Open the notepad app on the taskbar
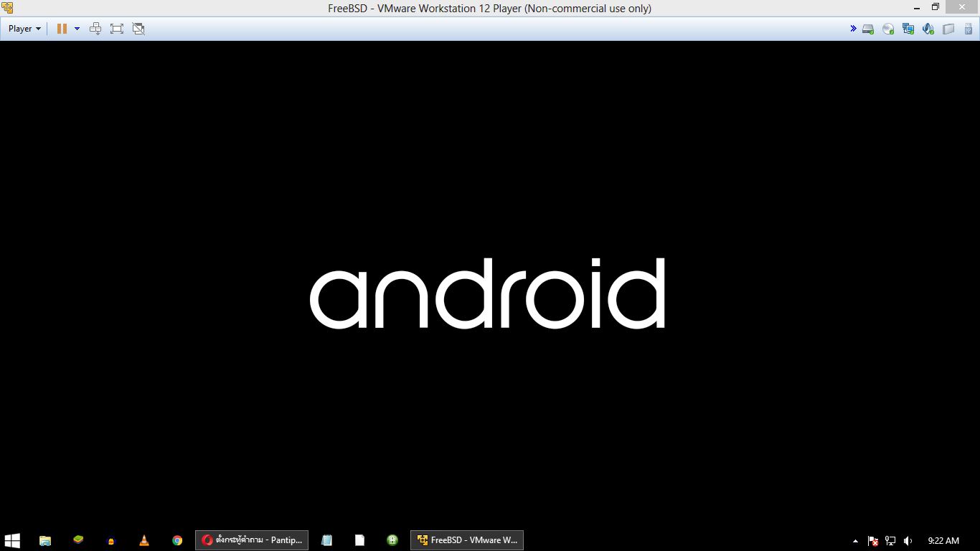Viewport: 980px width, 551px height. point(327,540)
